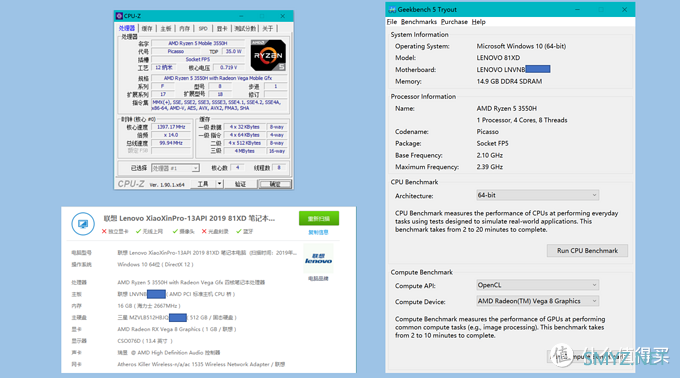
Task: Click the Ryzen 5 logo in CPU-Z
Action: coord(268,55)
